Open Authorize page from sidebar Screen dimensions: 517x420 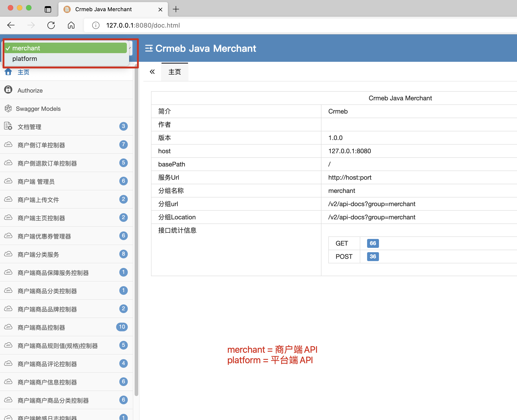click(x=66, y=90)
